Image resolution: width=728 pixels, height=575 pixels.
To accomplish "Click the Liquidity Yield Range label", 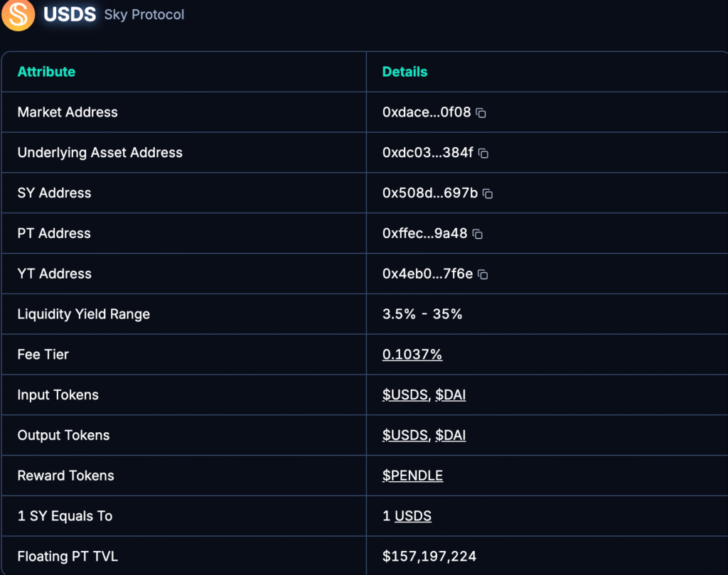I will (x=84, y=314).
